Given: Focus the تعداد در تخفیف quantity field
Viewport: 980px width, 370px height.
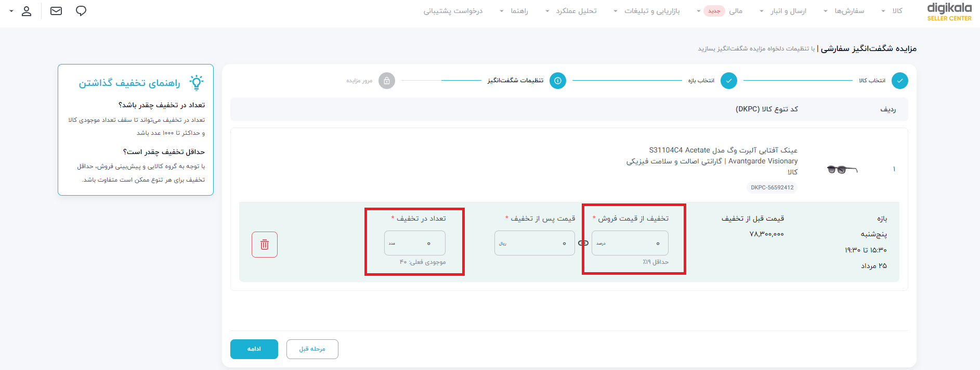Looking at the screenshot, I should pos(415,243).
